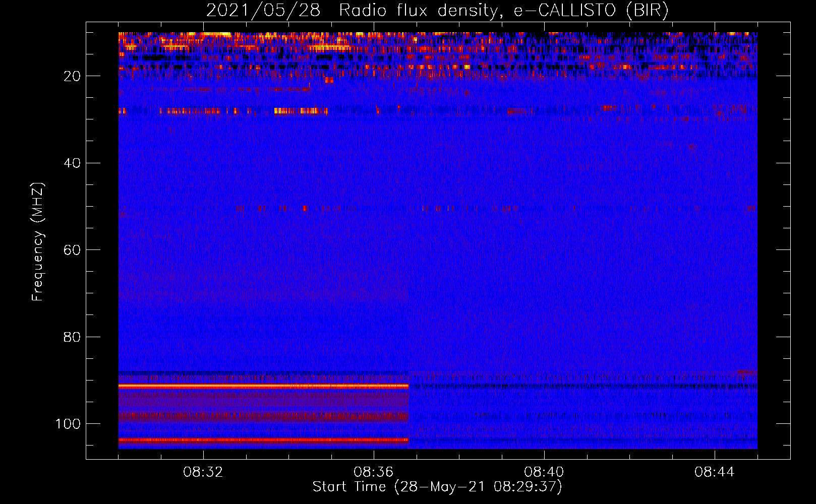Click the red emission band near 104 MHz
Image resolution: width=816 pixels, height=504 pixels.
[263, 440]
